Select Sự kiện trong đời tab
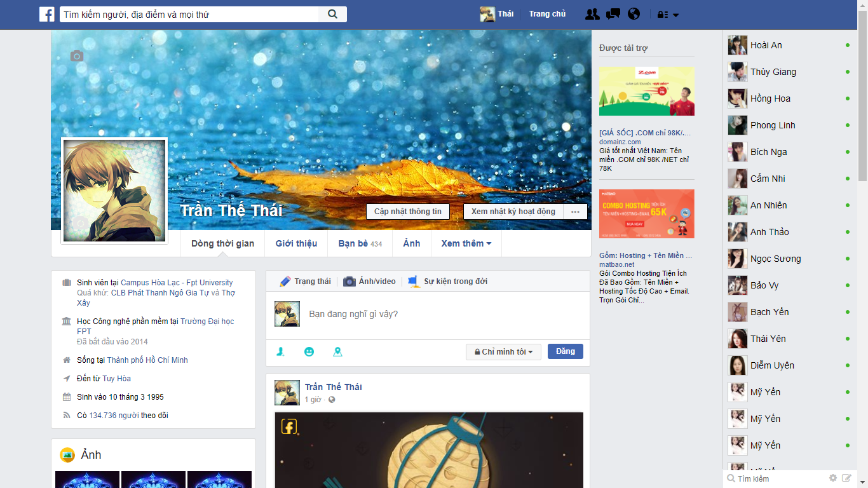Image resolution: width=868 pixels, height=488 pixels. pyautogui.click(x=447, y=281)
